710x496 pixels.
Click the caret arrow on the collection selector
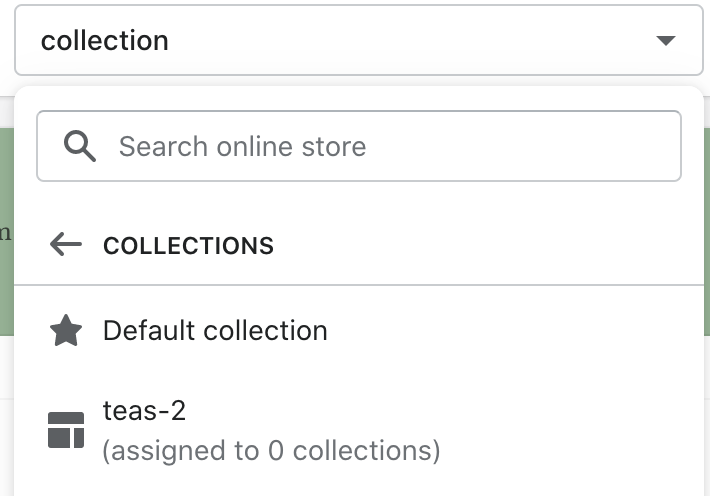[666, 41]
